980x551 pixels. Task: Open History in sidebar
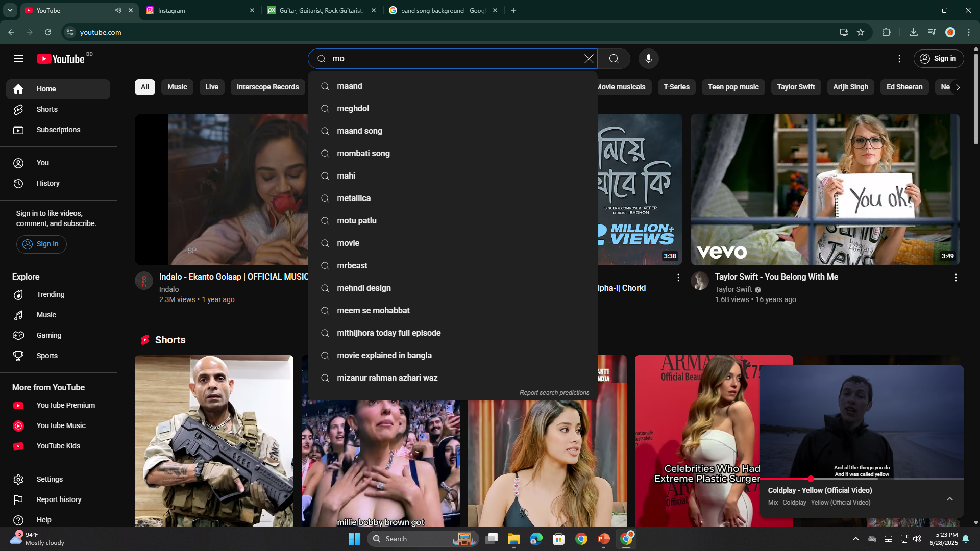point(58,183)
